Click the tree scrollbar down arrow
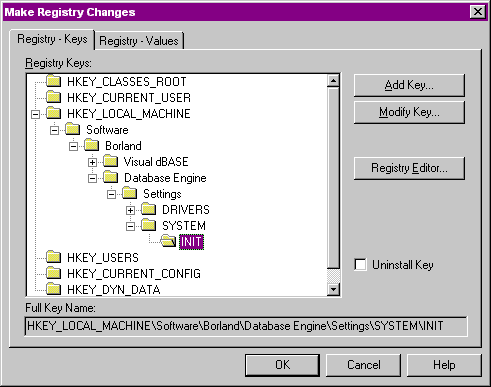The image size is (491, 387). click(333, 289)
